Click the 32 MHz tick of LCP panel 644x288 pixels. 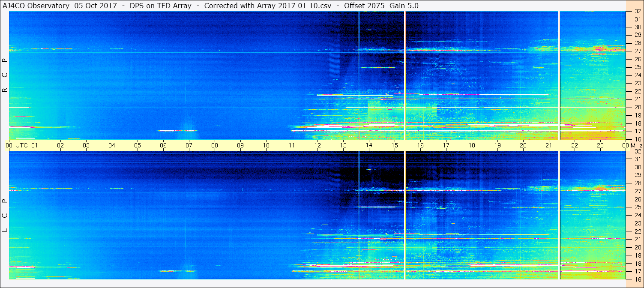(x=637, y=151)
